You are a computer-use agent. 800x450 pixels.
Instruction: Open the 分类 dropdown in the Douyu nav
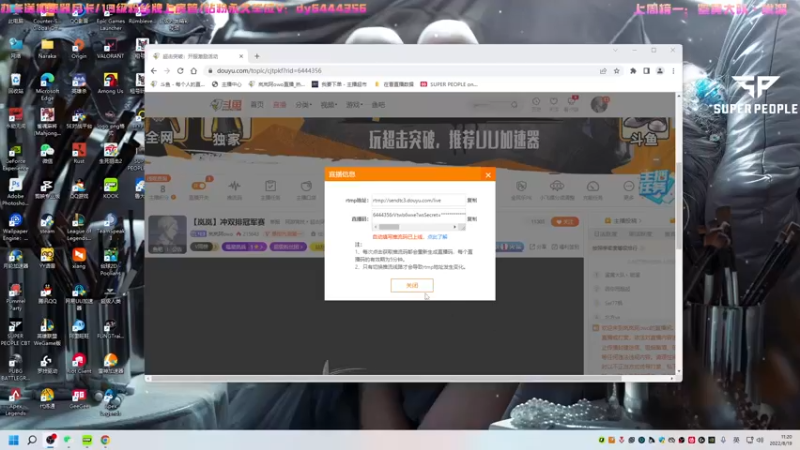tap(303, 105)
